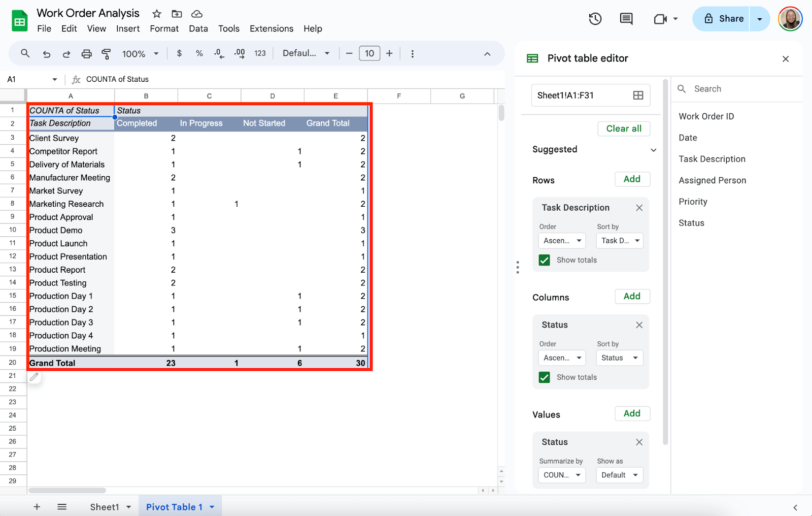Star the Work Order Analysis document
The image size is (812, 516).
click(x=157, y=14)
